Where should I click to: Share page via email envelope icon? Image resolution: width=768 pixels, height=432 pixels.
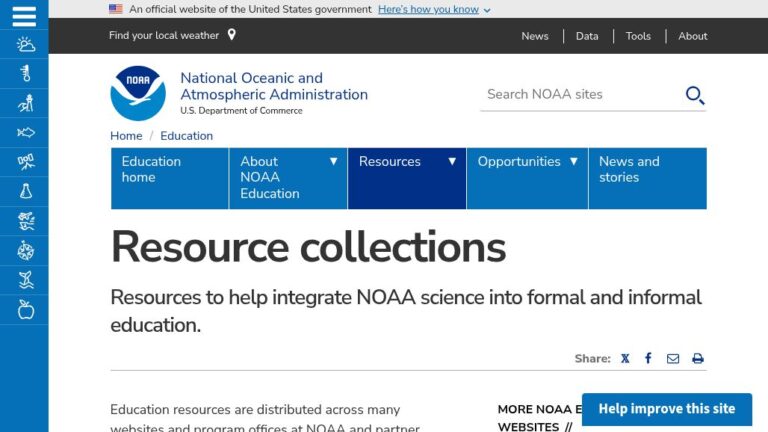pos(673,359)
